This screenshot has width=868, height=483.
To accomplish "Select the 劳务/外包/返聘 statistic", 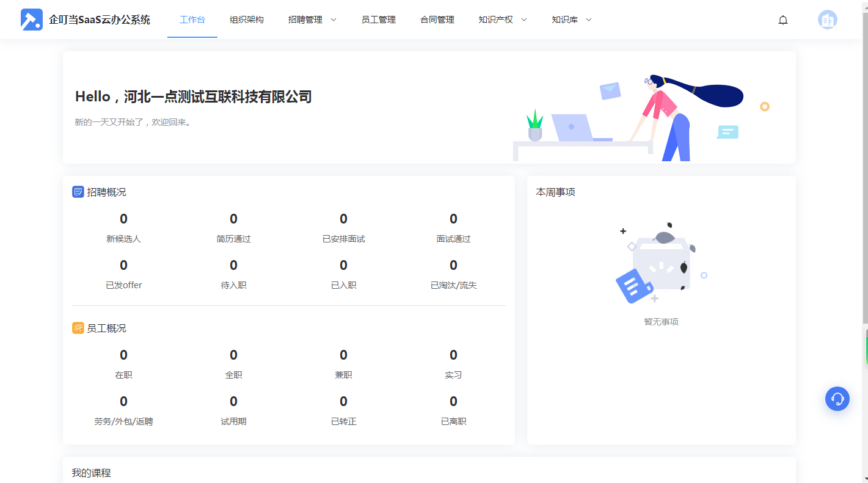I will coord(123,411).
